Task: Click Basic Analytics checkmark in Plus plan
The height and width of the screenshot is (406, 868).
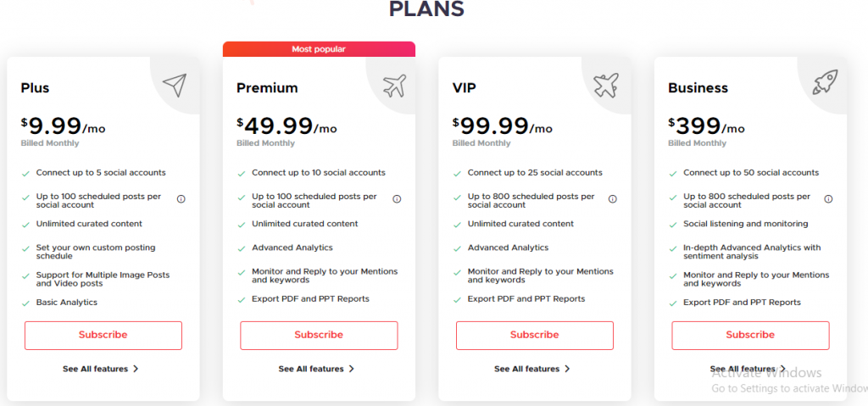Action: [x=25, y=303]
